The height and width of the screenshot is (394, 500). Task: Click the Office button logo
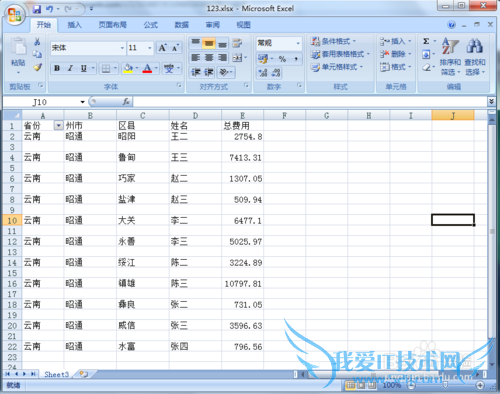click(x=15, y=15)
